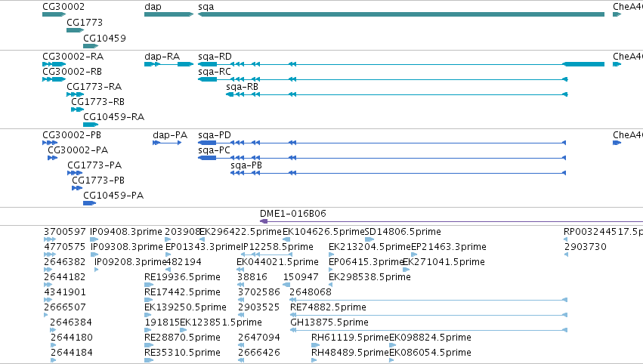This screenshot has width=643, height=364.
Task: Click the CG30002 gene label
Action: pyautogui.click(x=63, y=7)
